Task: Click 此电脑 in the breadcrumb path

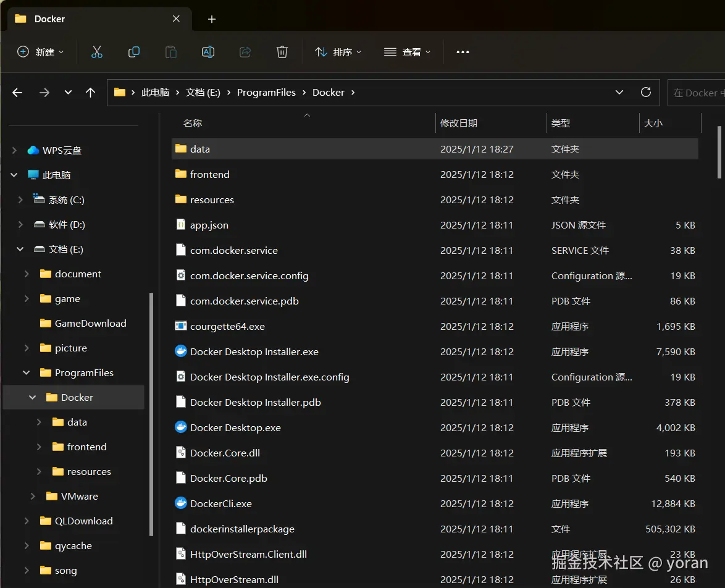Action: (x=156, y=93)
